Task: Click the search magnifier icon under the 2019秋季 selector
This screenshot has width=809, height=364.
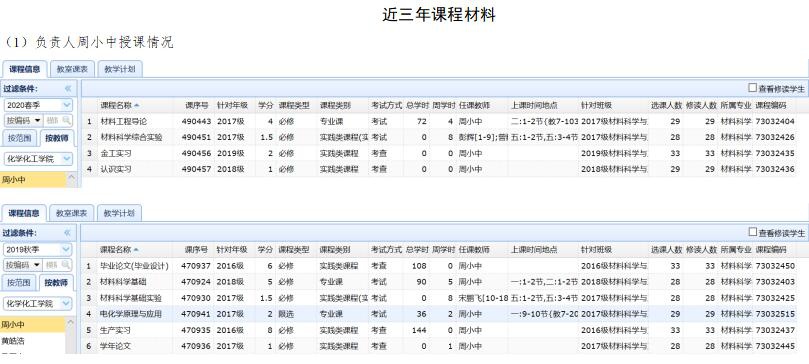Action: point(66,265)
